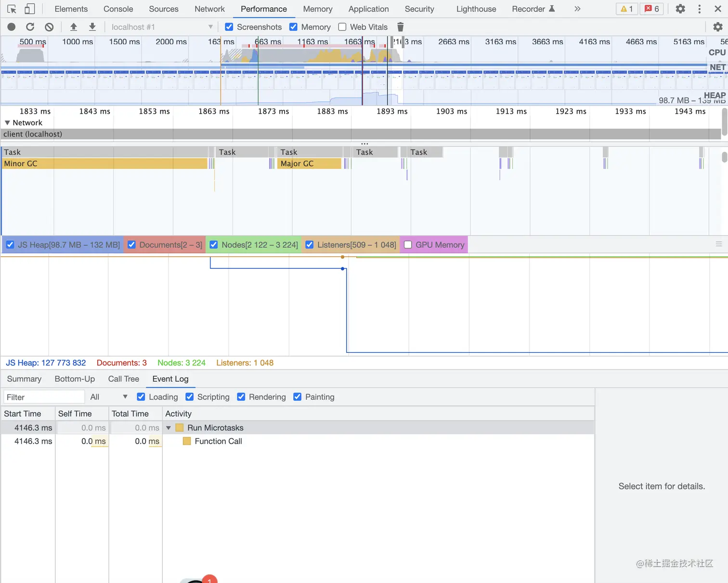Select the Event Log tab
The image size is (728, 583).
coord(170,379)
